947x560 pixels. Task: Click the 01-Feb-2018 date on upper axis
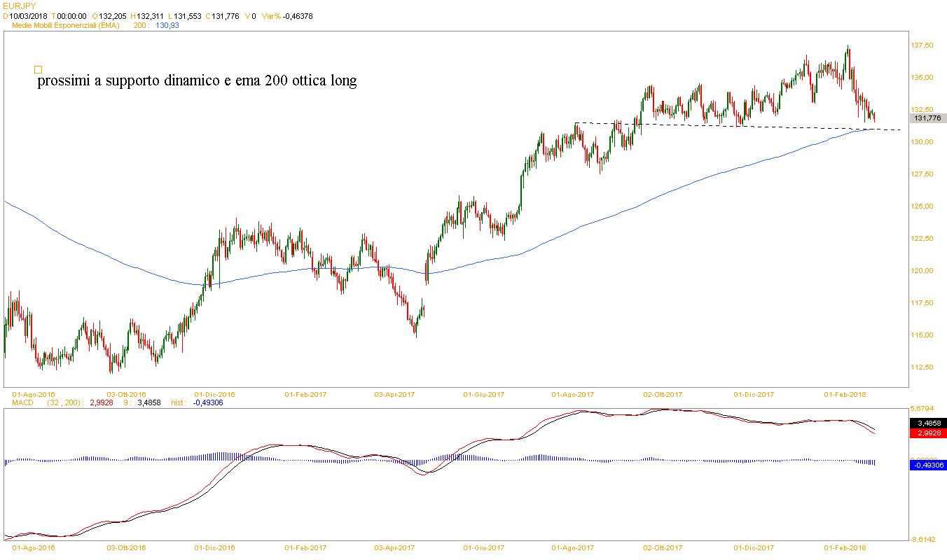(846, 395)
